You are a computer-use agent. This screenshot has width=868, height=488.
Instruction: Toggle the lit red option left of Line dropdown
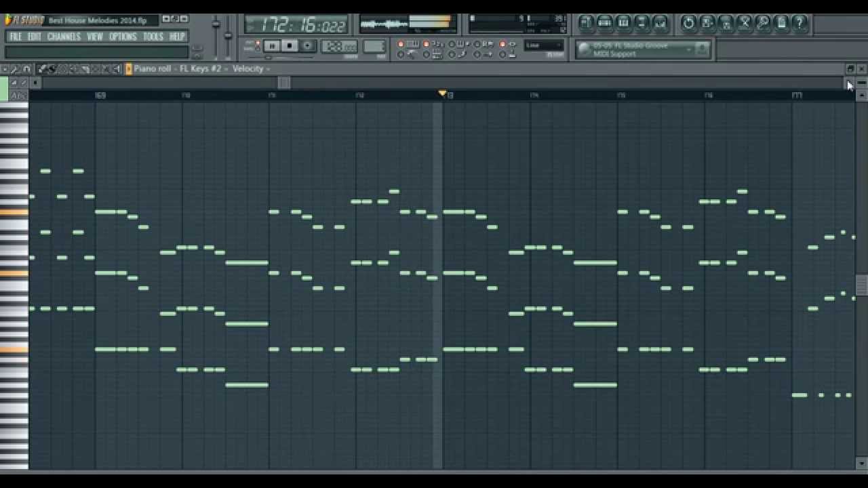click(502, 44)
